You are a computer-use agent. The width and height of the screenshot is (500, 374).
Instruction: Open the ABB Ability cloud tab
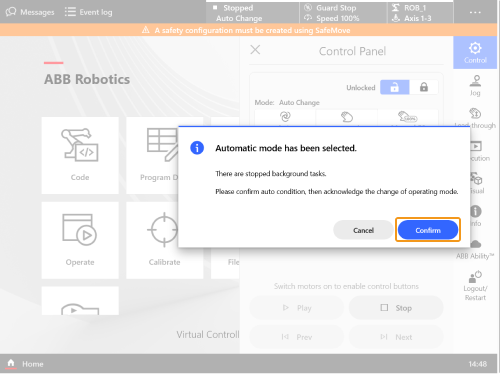475,249
